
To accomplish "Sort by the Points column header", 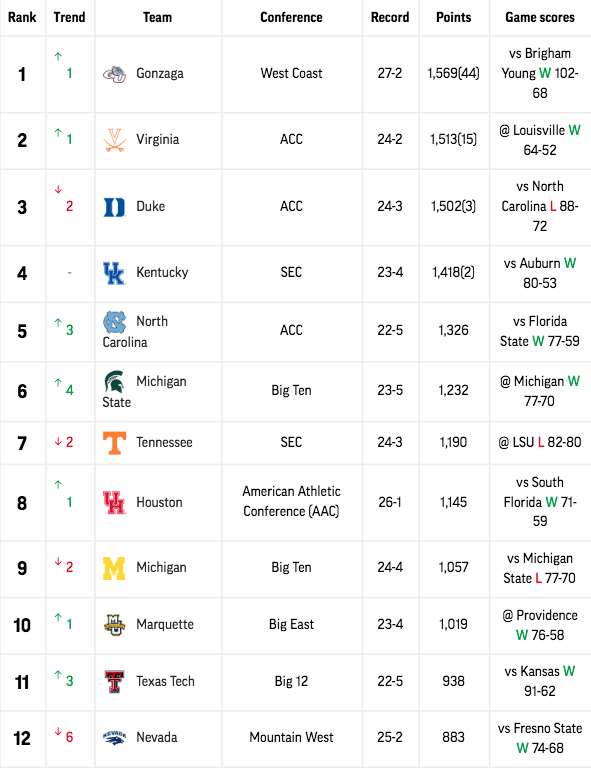I will pos(453,17).
